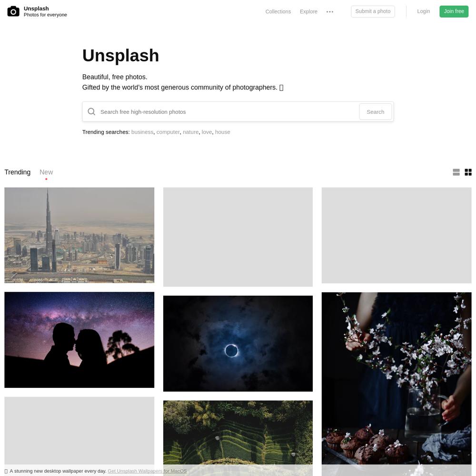476x476 pixels.
Task: Switch to list layout view icon
Action: tap(456, 172)
